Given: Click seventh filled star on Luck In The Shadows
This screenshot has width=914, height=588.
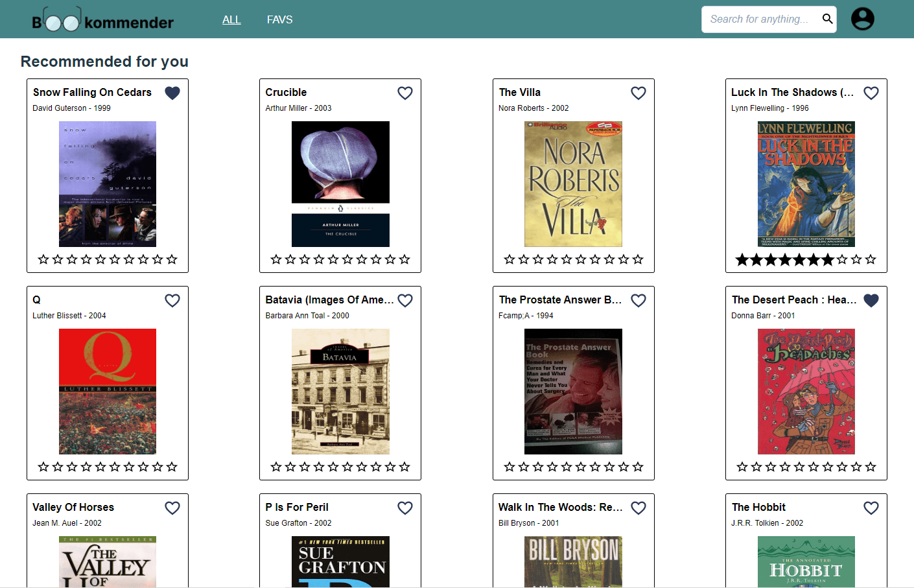Looking at the screenshot, I should pos(828,259).
